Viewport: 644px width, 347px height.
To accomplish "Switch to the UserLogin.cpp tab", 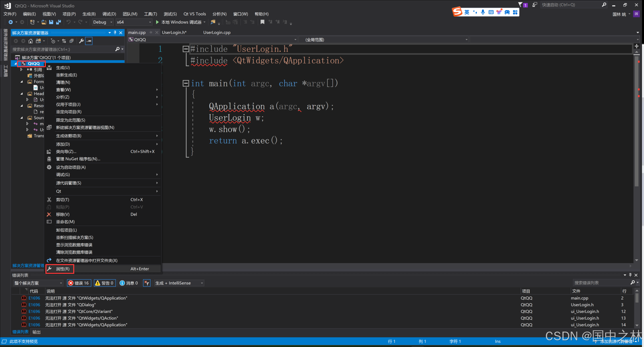I will (x=217, y=32).
